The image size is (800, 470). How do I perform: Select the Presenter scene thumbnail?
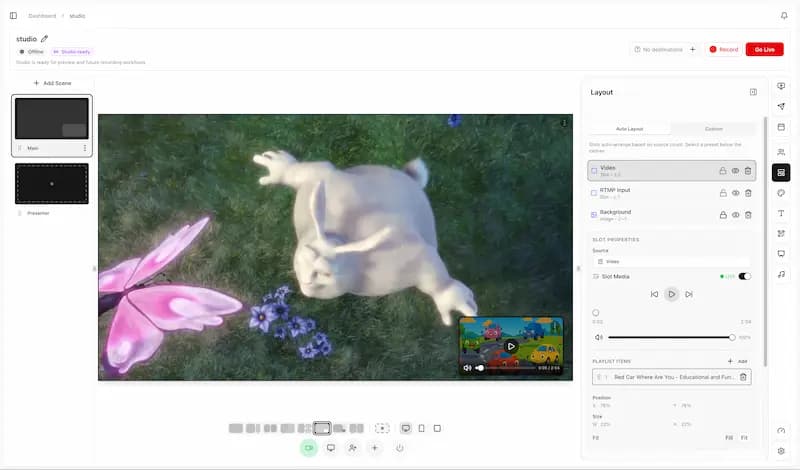click(x=52, y=184)
